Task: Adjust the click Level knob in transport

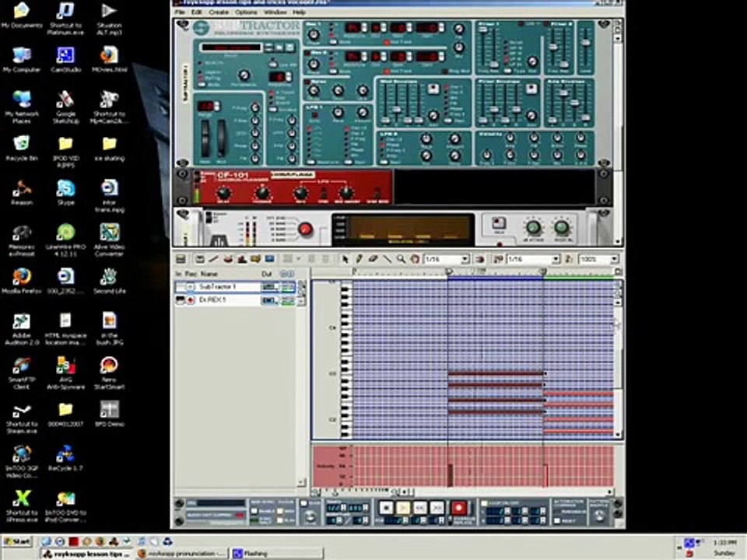Action: tap(310, 516)
